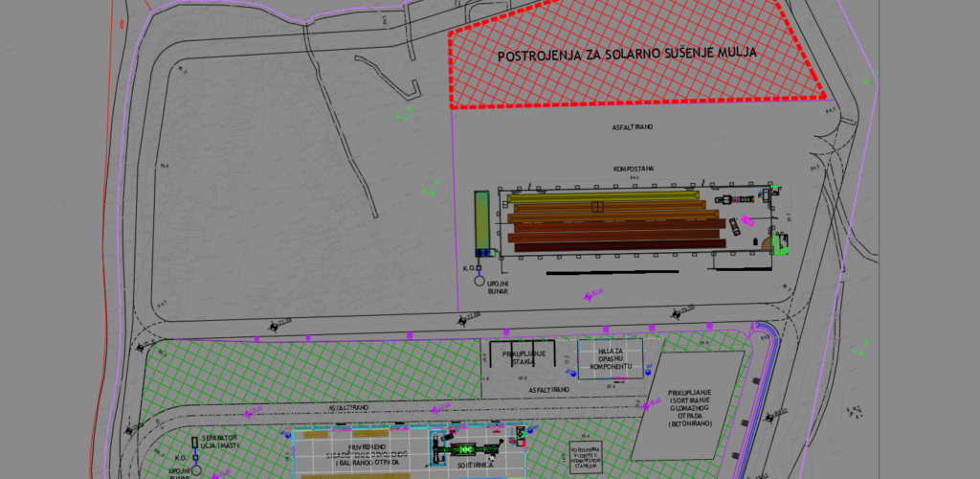980x479 pixels.
Task: Select the green tank left of composting hall
Action: [482, 218]
